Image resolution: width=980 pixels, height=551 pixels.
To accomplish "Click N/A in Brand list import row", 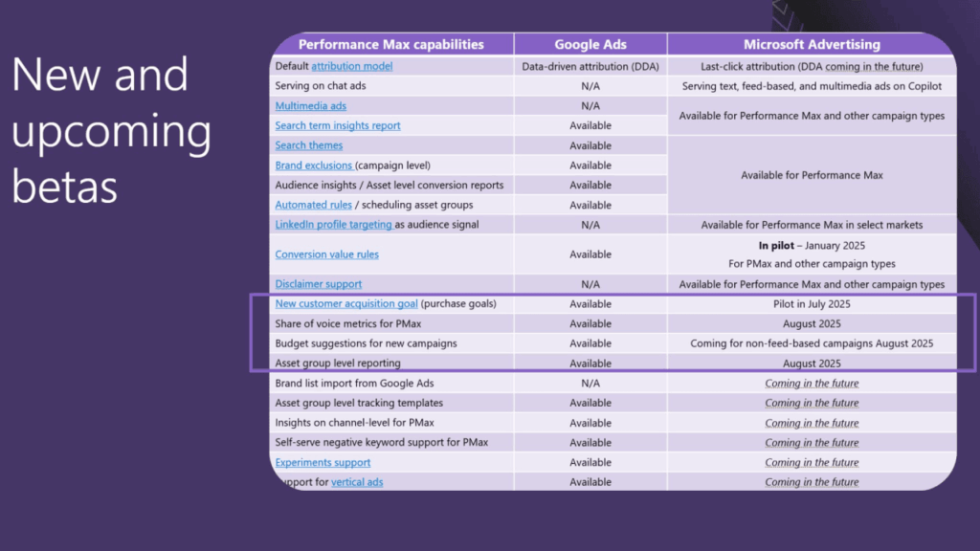I will 590,383.
